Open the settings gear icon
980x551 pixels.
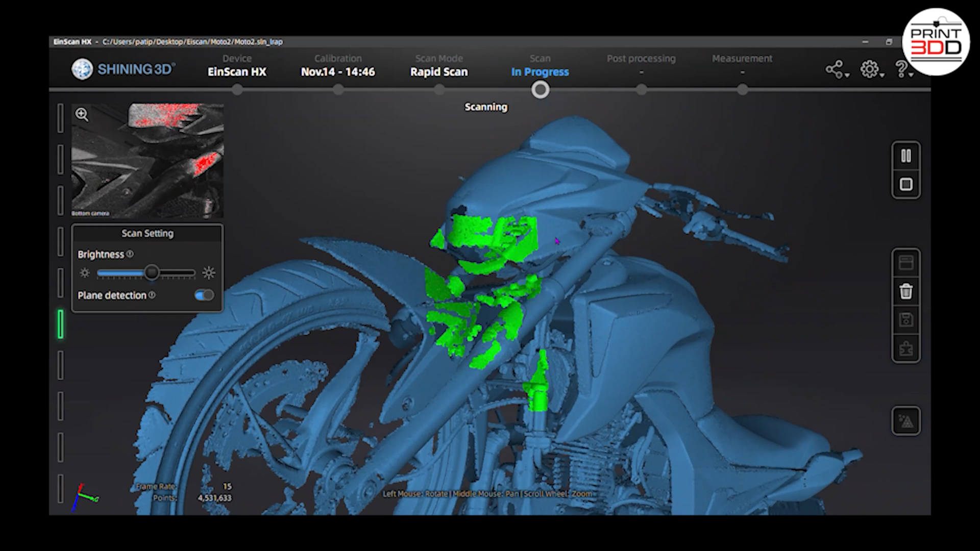[869, 69]
